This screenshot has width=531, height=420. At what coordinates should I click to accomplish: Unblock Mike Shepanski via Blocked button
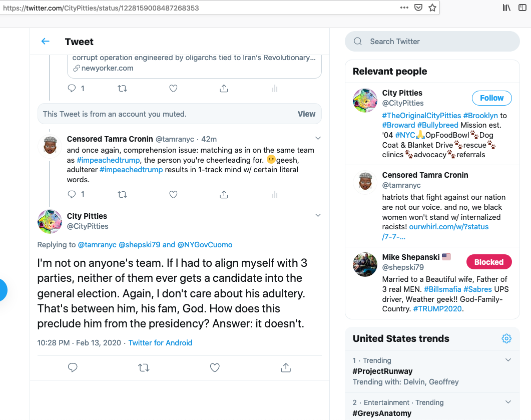pyautogui.click(x=488, y=262)
